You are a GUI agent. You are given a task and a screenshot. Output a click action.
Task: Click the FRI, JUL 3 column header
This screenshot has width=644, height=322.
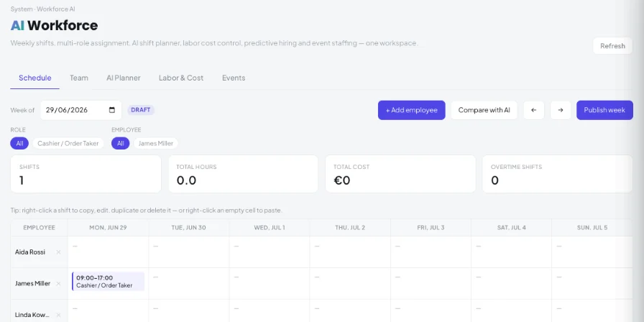pos(431,228)
